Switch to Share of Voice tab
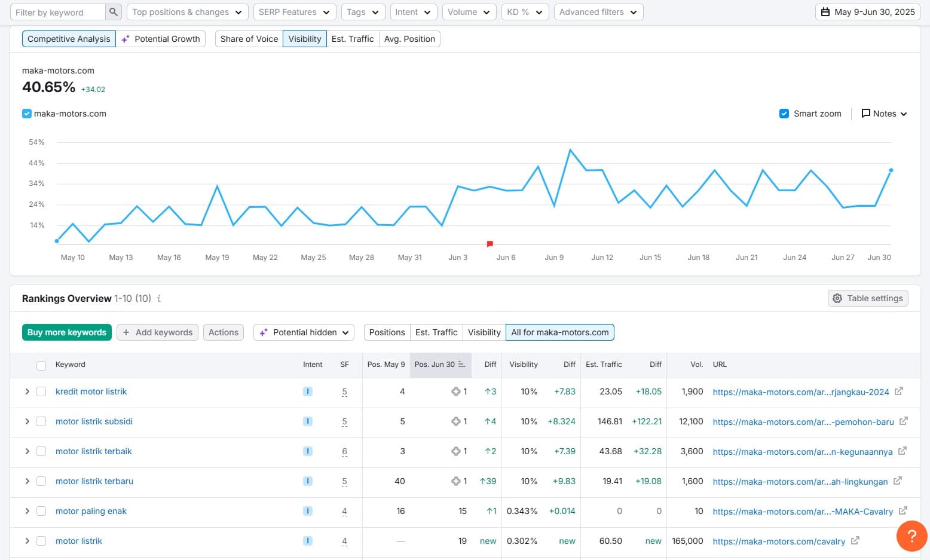The height and width of the screenshot is (560, 930). click(x=249, y=39)
